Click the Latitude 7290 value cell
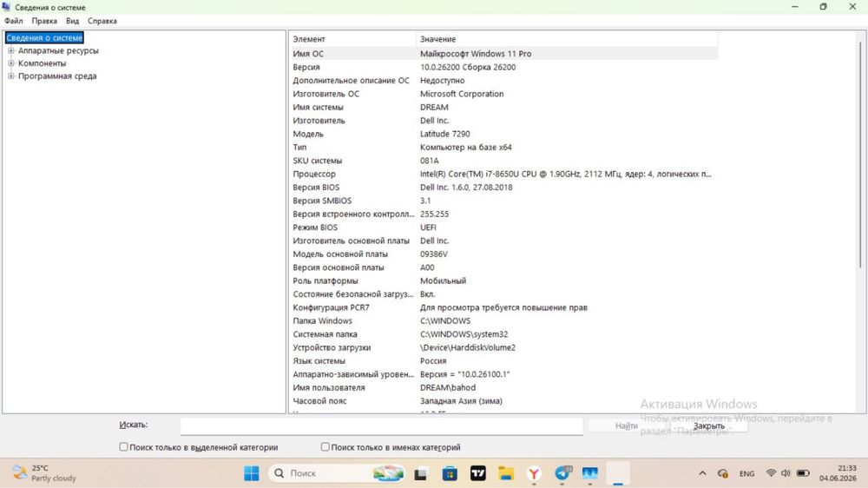 pyautogui.click(x=445, y=134)
